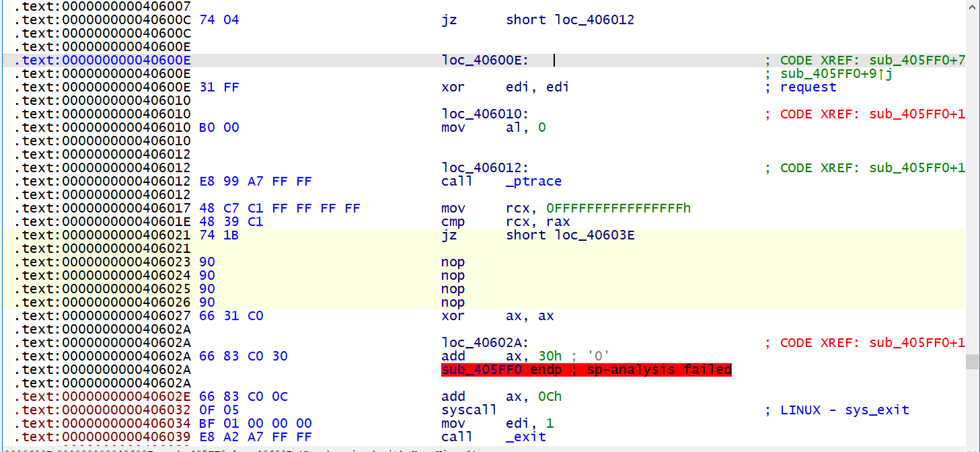This screenshot has height=452, width=980.
Task: Click the scrollbar up arrow
Action: pos(973,8)
